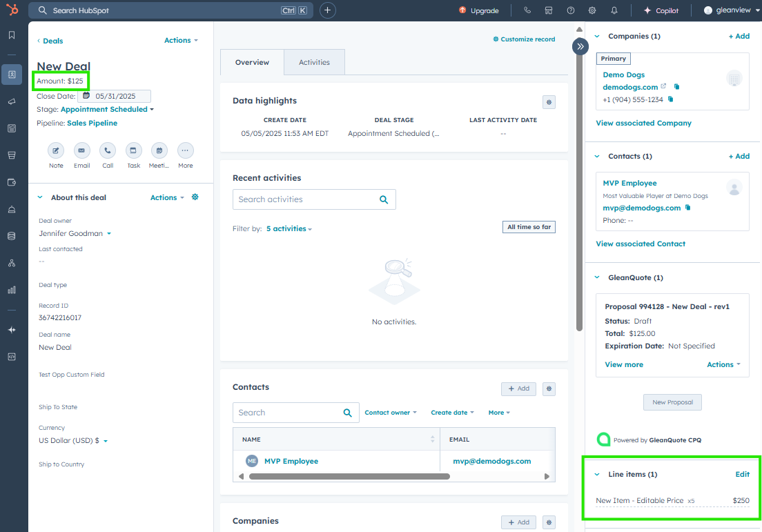Image resolution: width=762 pixels, height=532 pixels.
Task: Open the deal-level Actions dropdown beside Deals
Action: coord(181,40)
